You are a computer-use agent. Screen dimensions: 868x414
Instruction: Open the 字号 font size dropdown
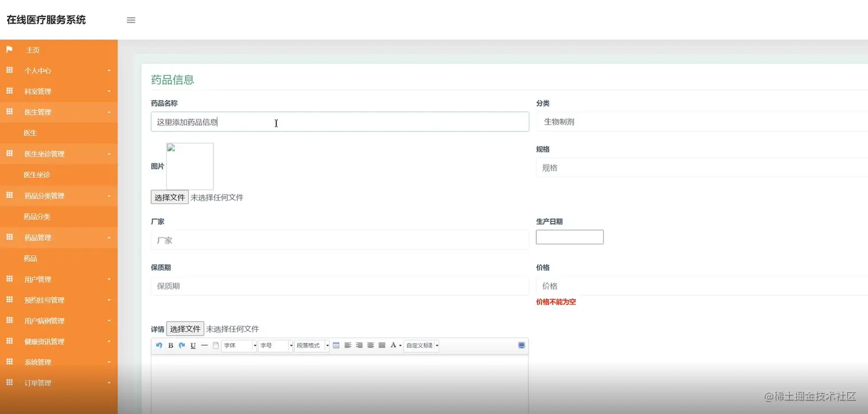click(x=276, y=345)
